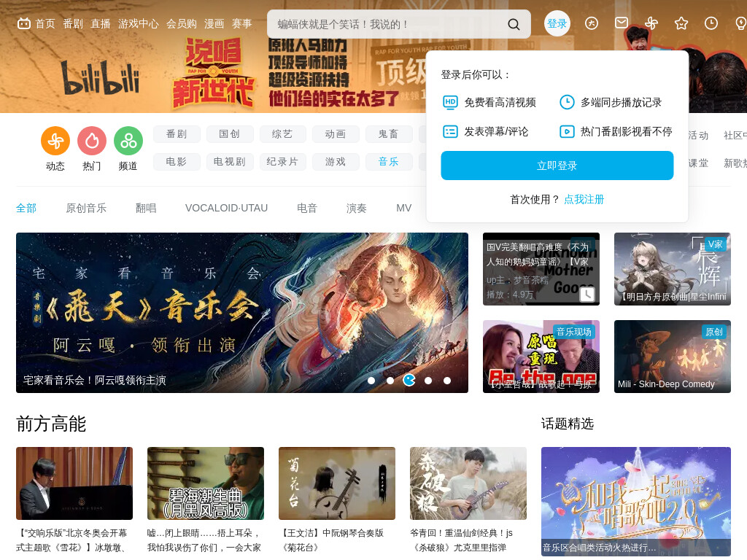This screenshot has width=747, height=560.
Task: Open 会员购 in top navigation
Action: tap(182, 24)
